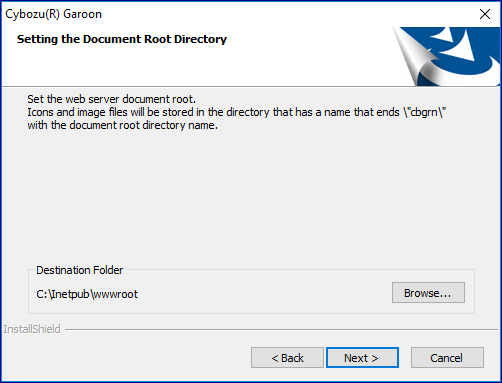This screenshot has height=383, width=502.
Task: Select the C:\Inetpub\wwwroot destination path text
Action: [x=87, y=294]
